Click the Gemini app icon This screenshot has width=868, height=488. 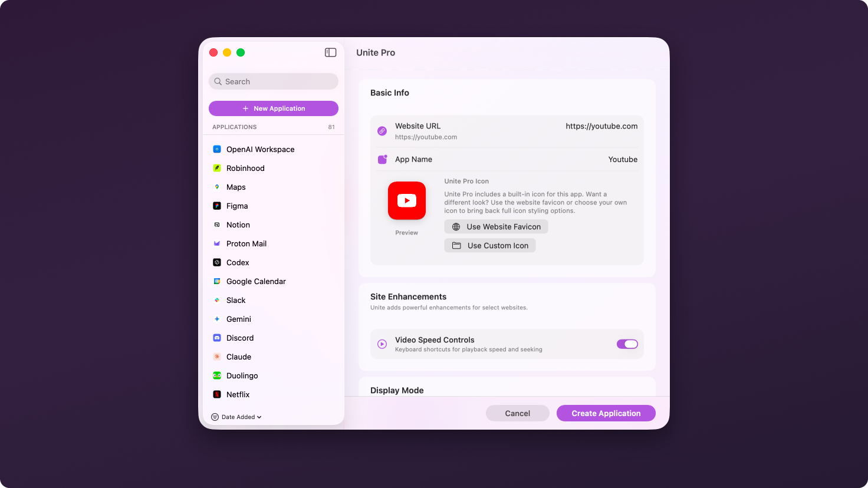pos(217,319)
